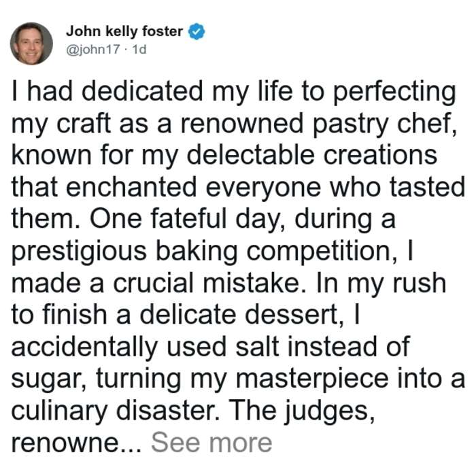Click the phrase 'enchanted everyone'

(193, 187)
